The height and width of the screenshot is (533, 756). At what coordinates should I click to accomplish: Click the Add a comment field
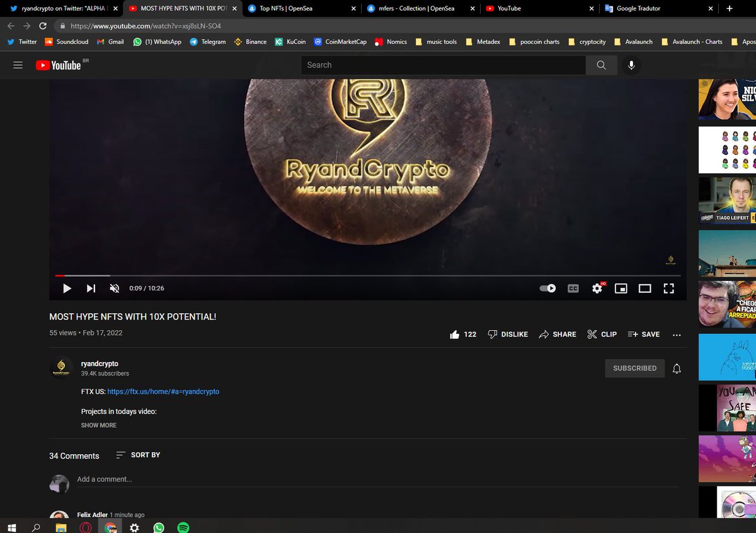pos(377,479)
